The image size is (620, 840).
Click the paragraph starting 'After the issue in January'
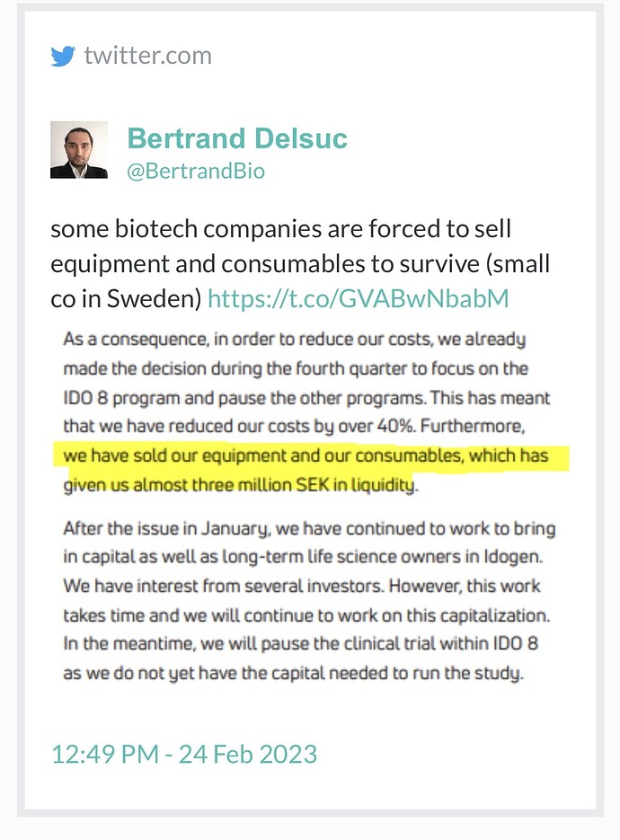coord(309,600)
